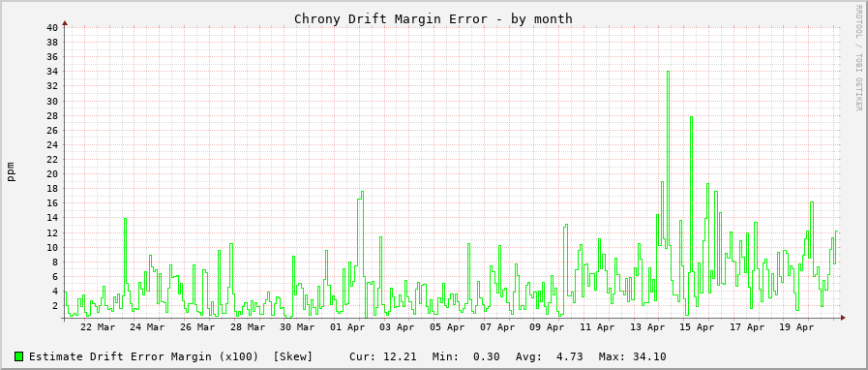Click the second-highest spike near 28 ppm
The image size is (868, 370).
[691, 117]
